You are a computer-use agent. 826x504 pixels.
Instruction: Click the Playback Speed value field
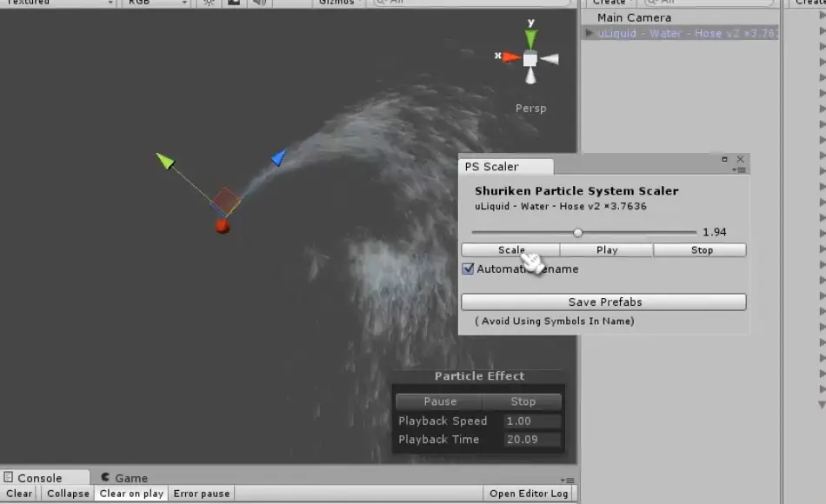(533, 421)
